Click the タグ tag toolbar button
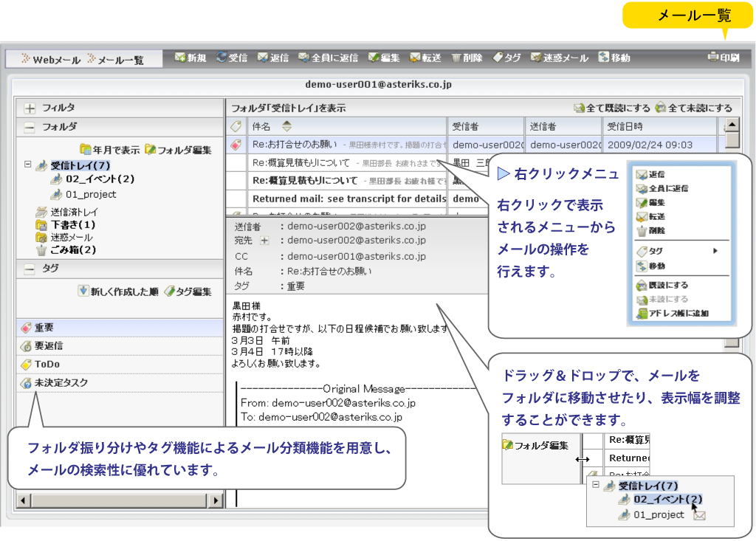Screen dimensions: 756x541 pos(506,58)
